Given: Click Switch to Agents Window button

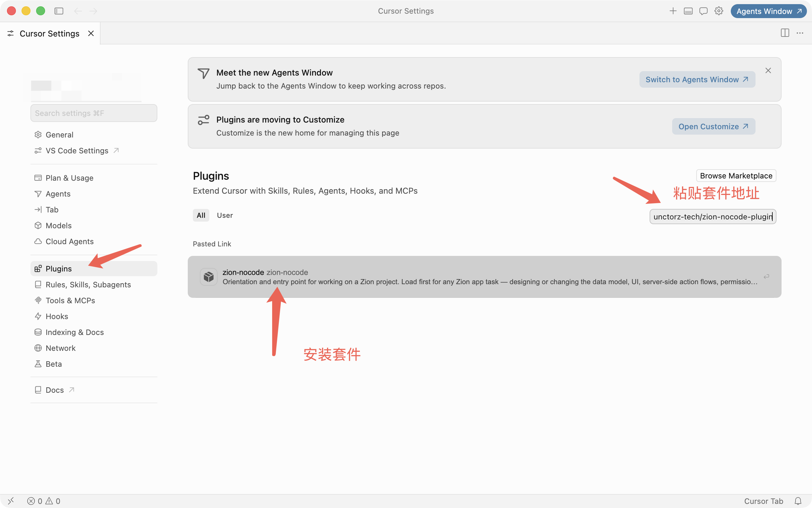Looking at the screenshot, I should click(697, 80).
